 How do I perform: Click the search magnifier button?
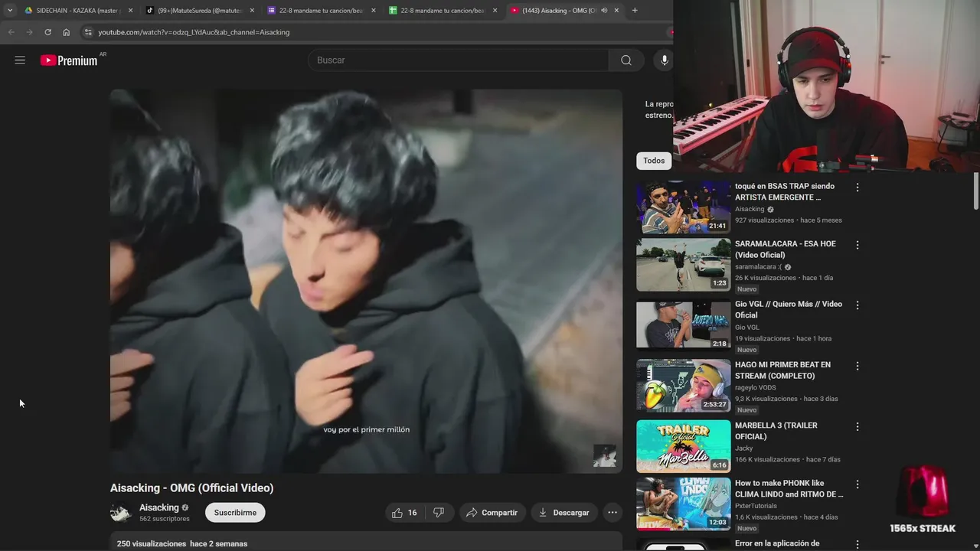(x=626, y=60)
